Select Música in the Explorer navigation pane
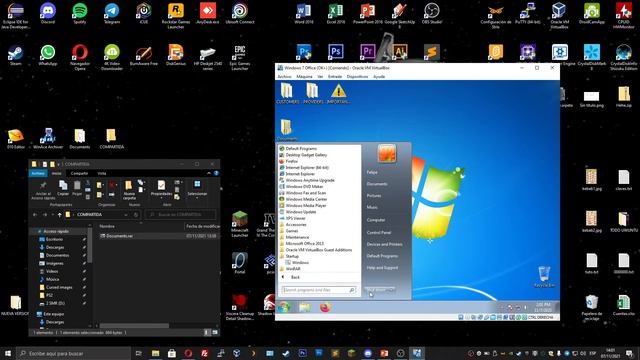The height and width of the screenshot is (360, 640). click(53, 279)
